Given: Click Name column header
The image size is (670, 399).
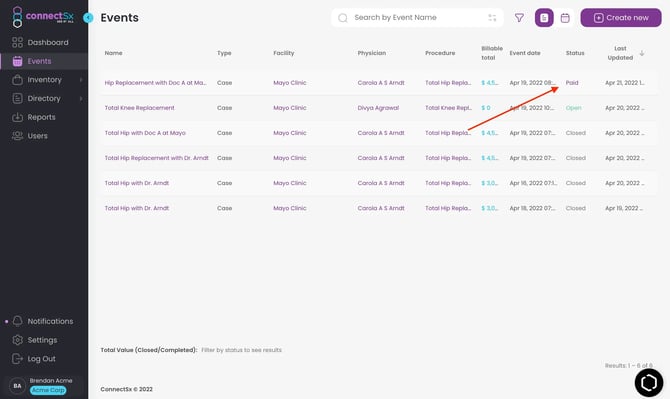Looking at the screenshot, I should (113, 53).
